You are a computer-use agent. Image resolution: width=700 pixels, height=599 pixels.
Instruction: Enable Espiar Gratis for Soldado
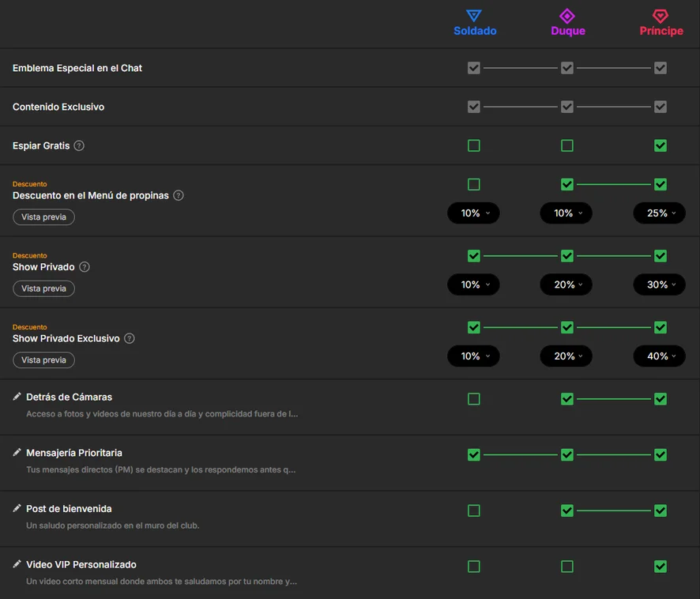[x=474, y=145]
